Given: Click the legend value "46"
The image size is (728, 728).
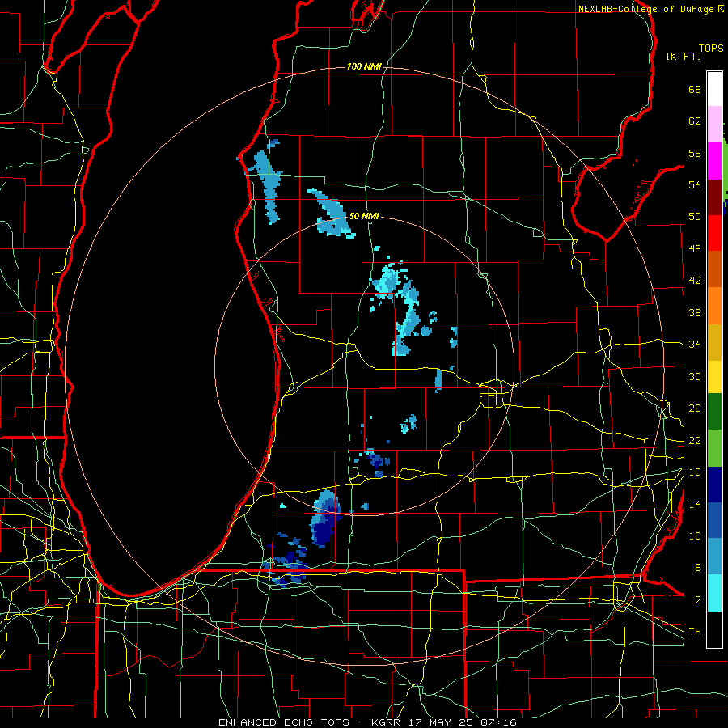Looking at the screenshot, I should click(x=695, y=249).
